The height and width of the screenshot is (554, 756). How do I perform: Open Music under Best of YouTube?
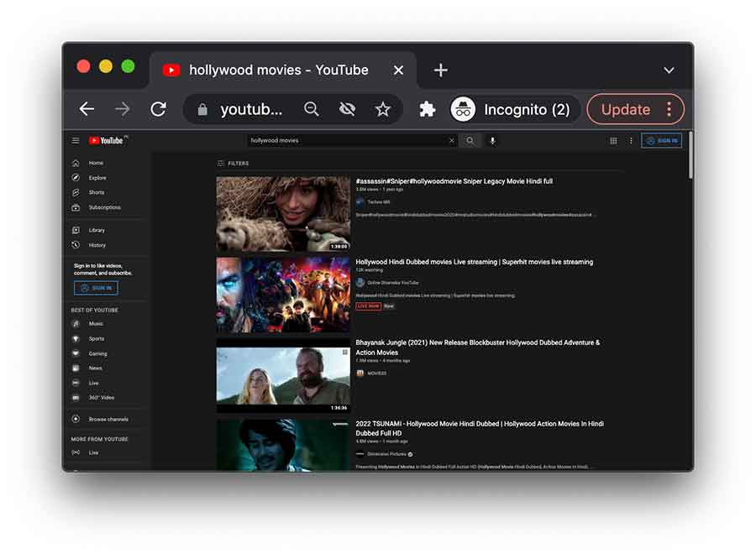[107, 324]
